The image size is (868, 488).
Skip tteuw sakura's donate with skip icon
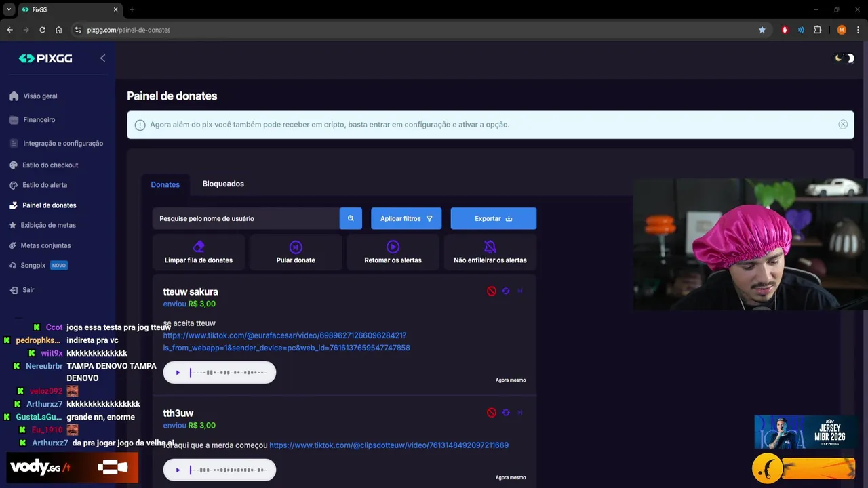click(520, 291)
